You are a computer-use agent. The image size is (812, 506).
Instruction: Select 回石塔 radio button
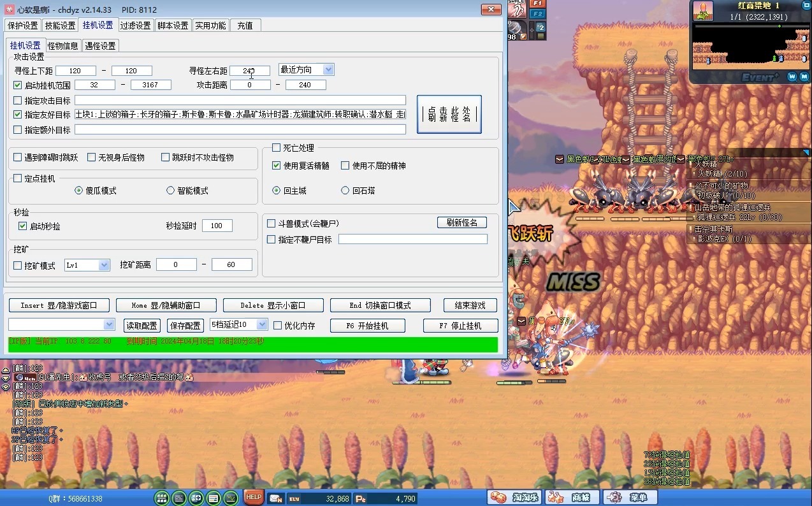(345, 190)
